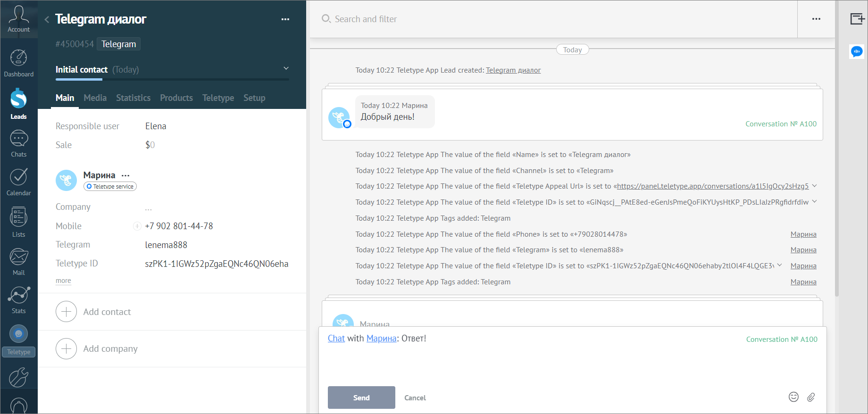The width and height of the screenshot is (868, 414).
Task: Open the Chats section
Action: tap(18, 143)
